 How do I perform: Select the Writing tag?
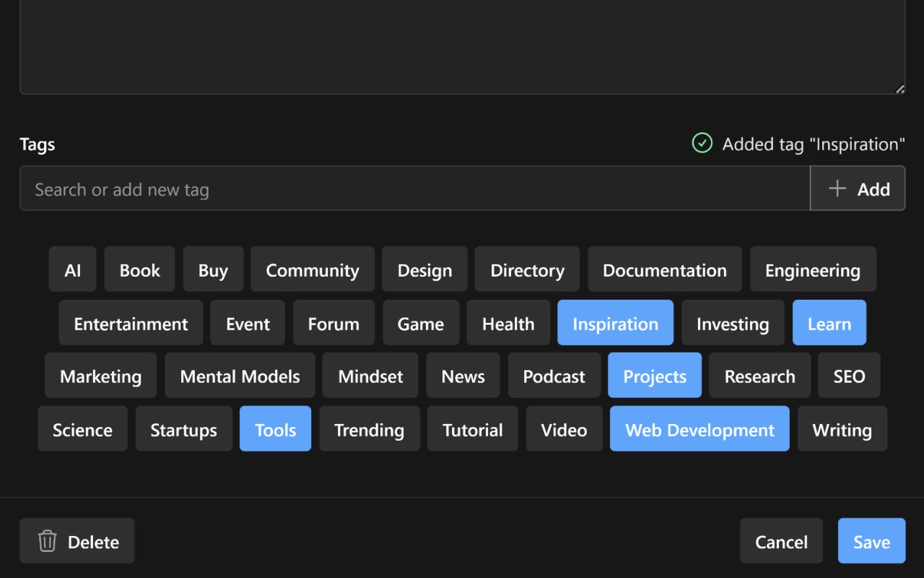coord(842,429)
